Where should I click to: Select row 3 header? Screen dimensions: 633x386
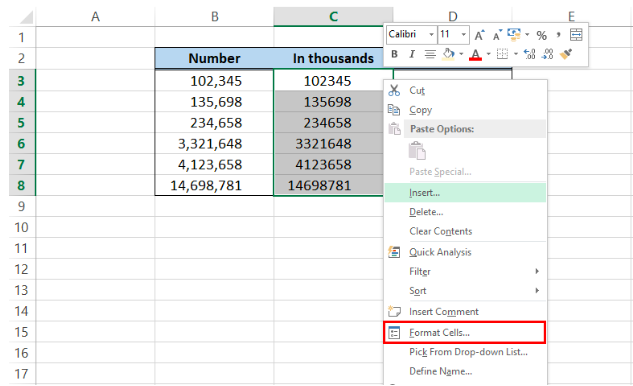21,81
